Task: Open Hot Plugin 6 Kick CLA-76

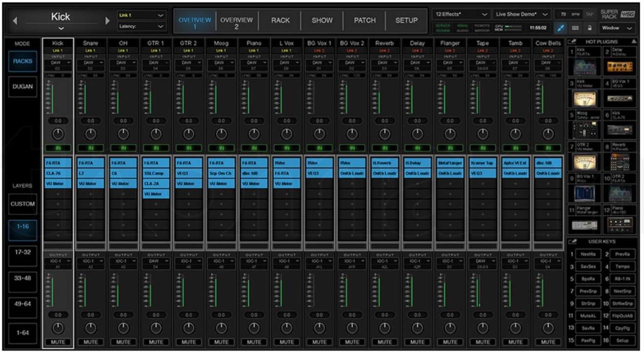Action: pyautogui.click(x=620, y=130)
